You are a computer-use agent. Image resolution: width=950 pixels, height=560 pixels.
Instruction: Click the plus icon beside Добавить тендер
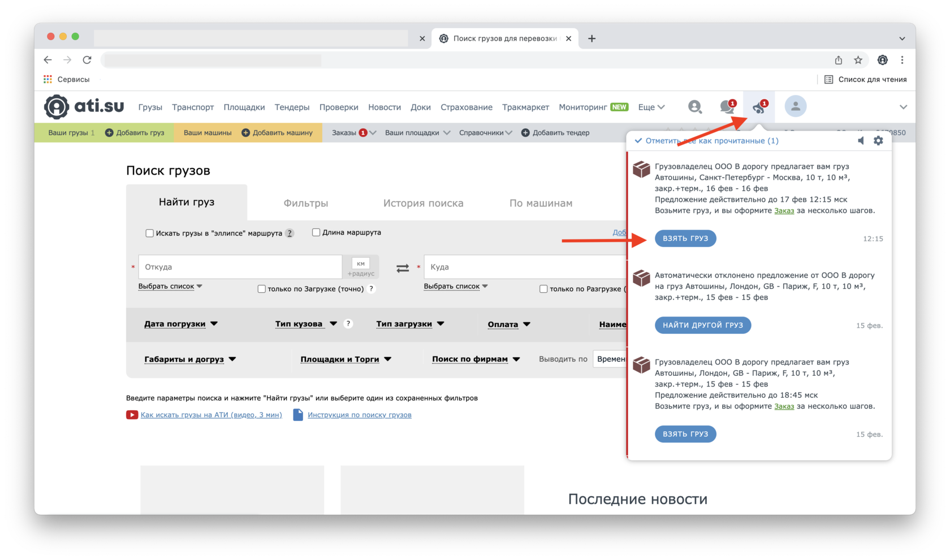525,133
